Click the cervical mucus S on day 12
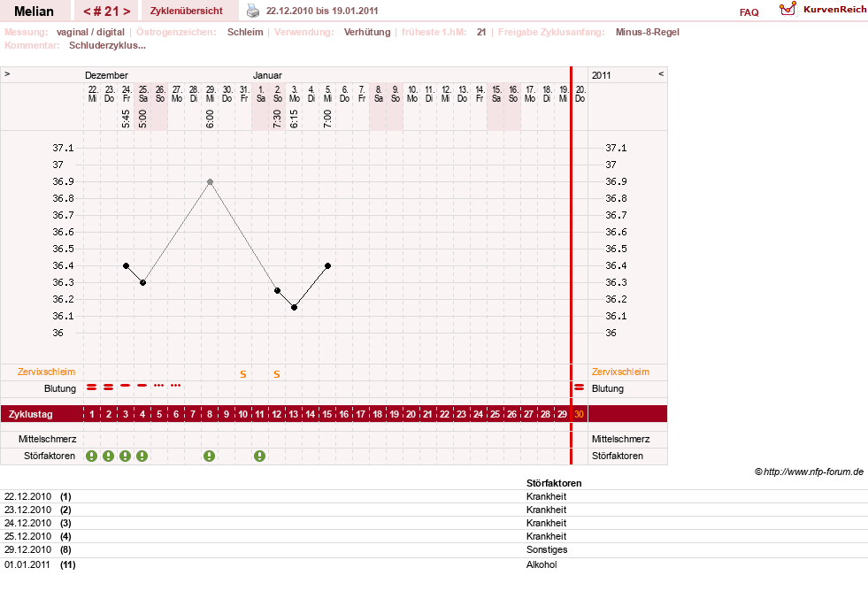This screenshot has height=606, width=868. coord(277,375)
